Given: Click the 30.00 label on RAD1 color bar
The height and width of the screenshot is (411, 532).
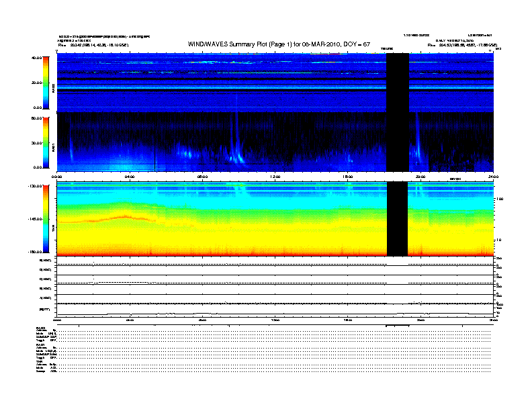Looking at the screenshot, I should [37, 143].
